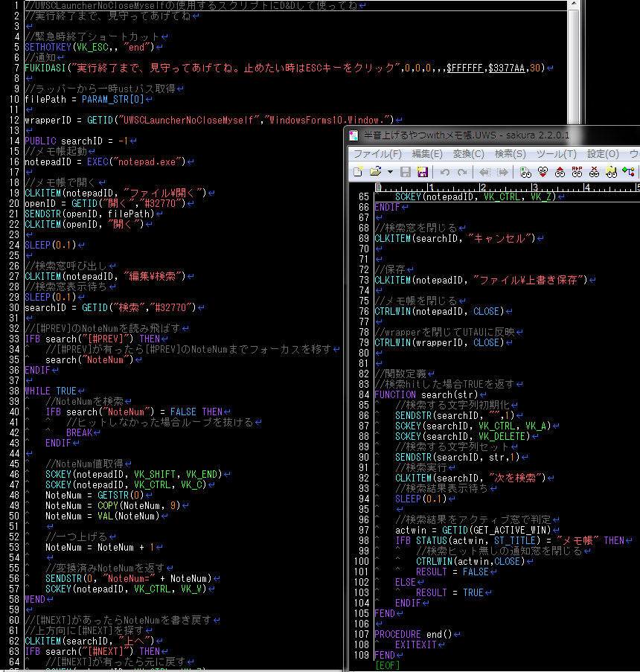Click the Save floppy disk icon
This screenshot has height=672, width=640.
(x=406, y=173)
